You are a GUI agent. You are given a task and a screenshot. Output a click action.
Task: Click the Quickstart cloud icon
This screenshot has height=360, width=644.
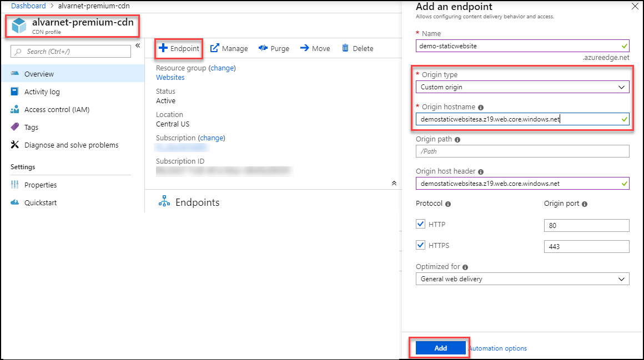pos(15,202)
